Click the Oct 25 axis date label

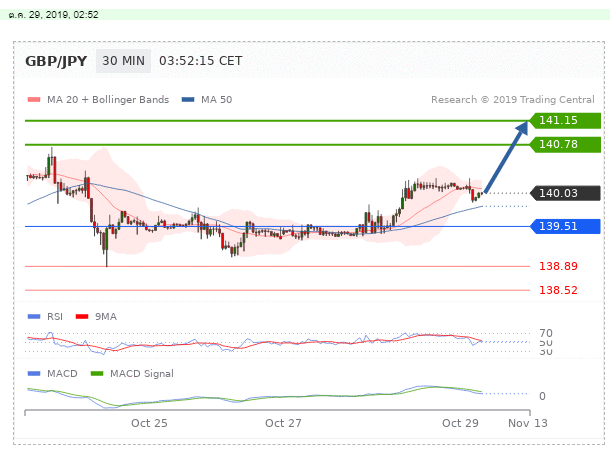(149, 423)
